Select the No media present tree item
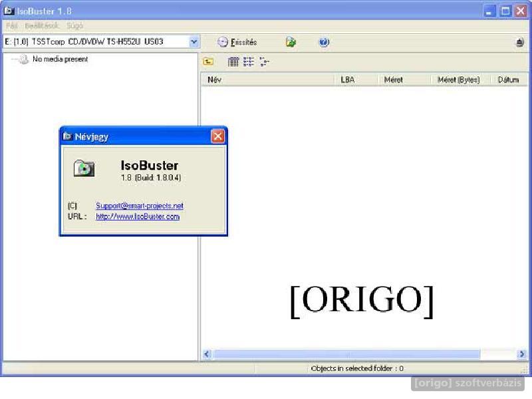The image size is (532, 399). (60, 59)
